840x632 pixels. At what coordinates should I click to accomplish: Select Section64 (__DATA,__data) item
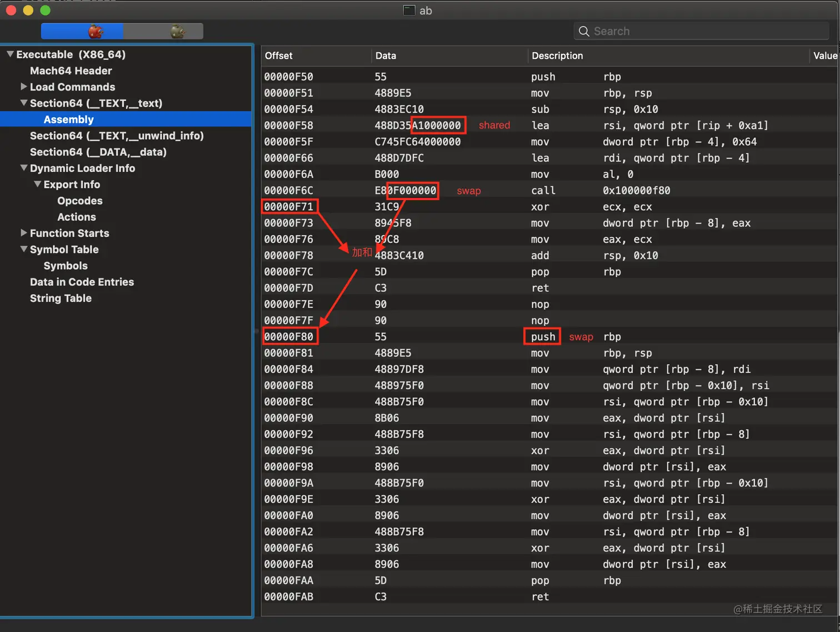click(x=98, y=152)
